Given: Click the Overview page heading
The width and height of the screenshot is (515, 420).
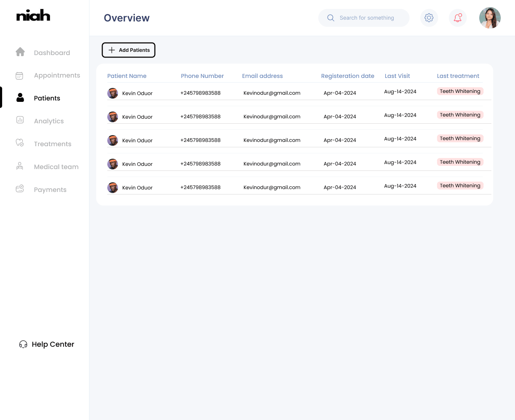Looking at the screenshot, I should click(x=127, y=18).
